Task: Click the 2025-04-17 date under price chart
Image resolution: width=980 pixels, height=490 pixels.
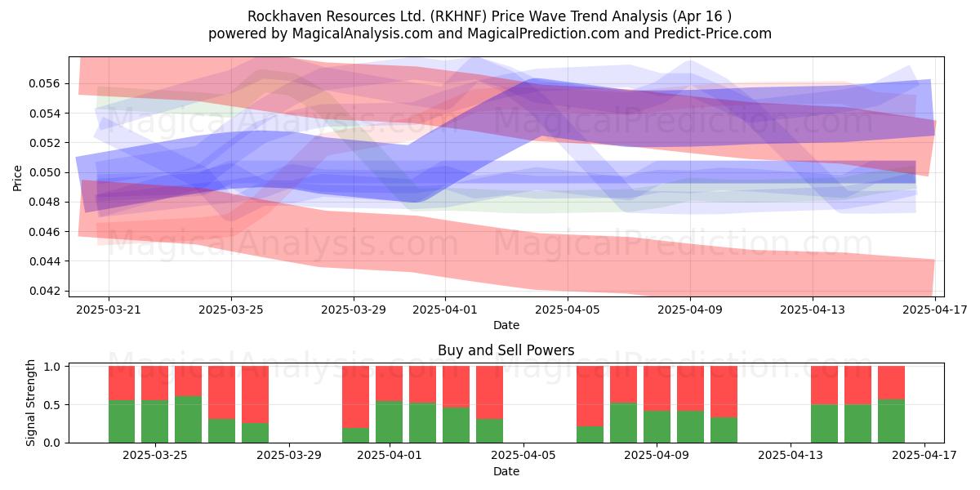Action: (935, 310)
